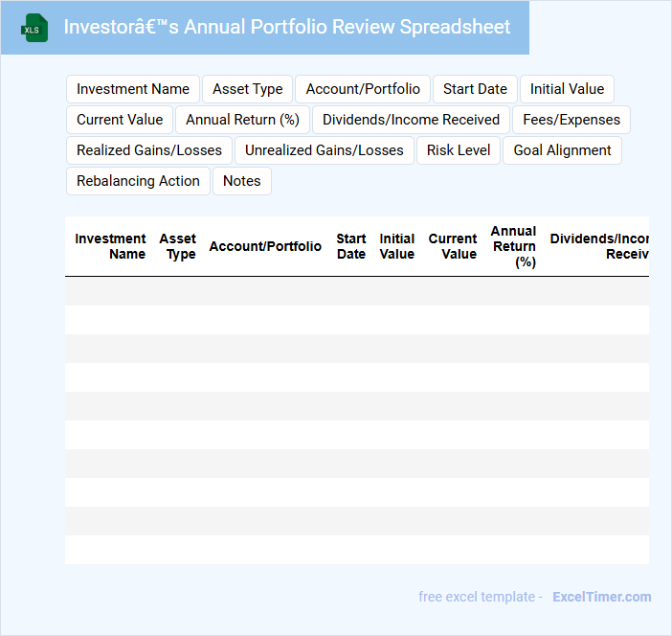Image resolution: width=672 pixels, height=636 pixels.
Task: Click the Notes tag
Action: [x=241, y=181]
